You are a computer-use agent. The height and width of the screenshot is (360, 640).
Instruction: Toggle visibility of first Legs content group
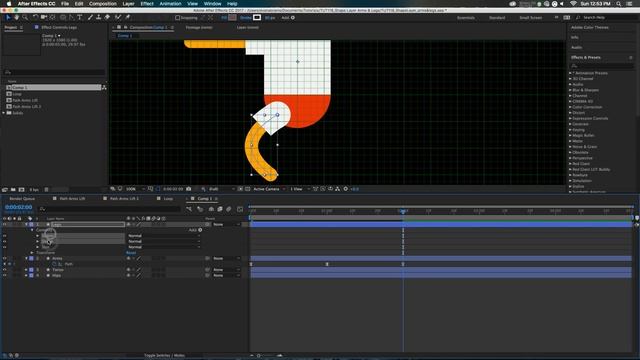click(x=4, y=236)
